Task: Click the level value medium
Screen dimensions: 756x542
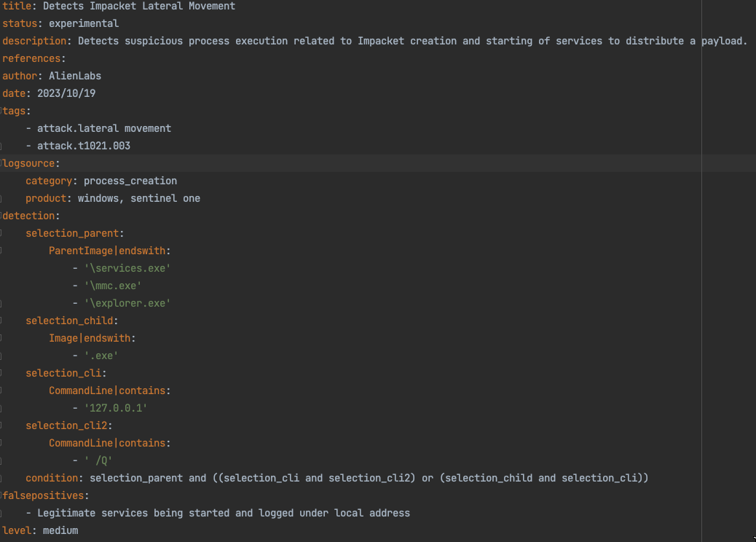Action: (x=60, y=530)
